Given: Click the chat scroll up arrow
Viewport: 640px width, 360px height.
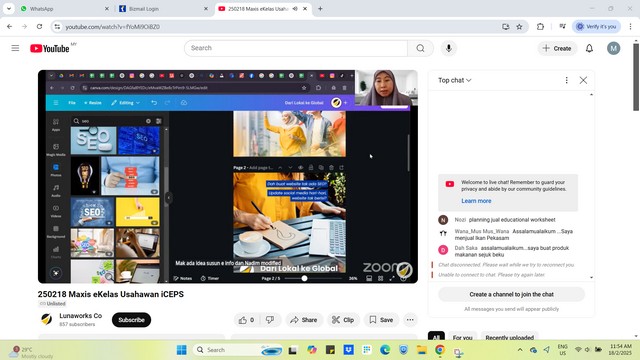Looking at the screenshot, I should [591, 95].
